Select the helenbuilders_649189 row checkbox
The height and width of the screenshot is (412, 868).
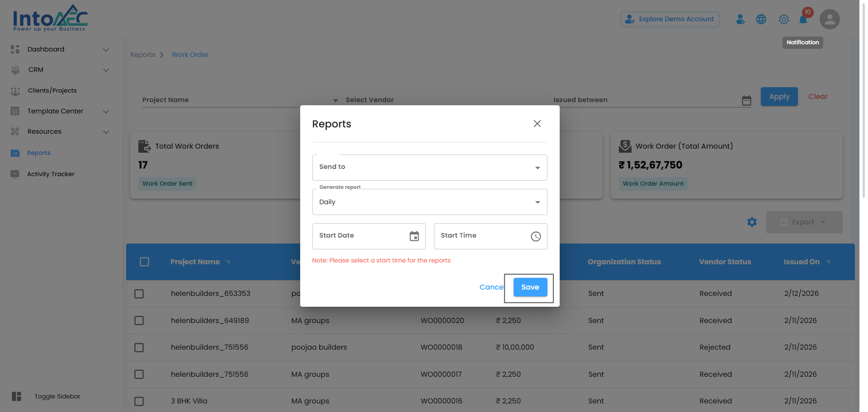point(139,321)
